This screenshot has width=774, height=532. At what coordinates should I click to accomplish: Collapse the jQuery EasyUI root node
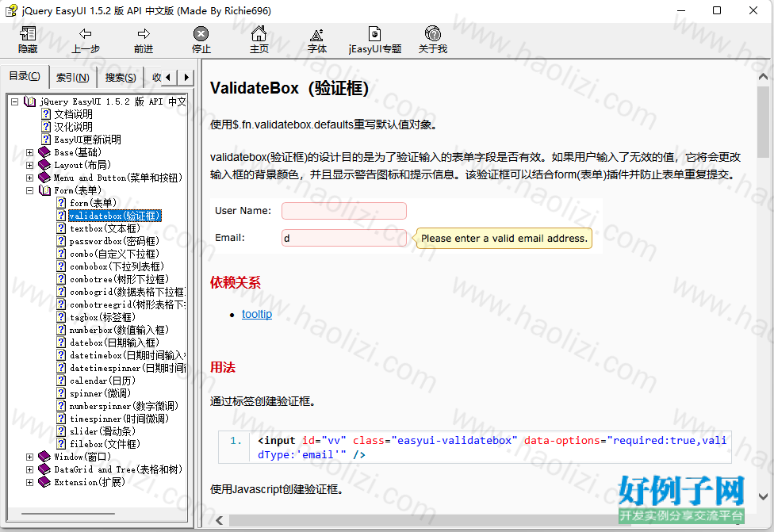(x=15, y=101)
